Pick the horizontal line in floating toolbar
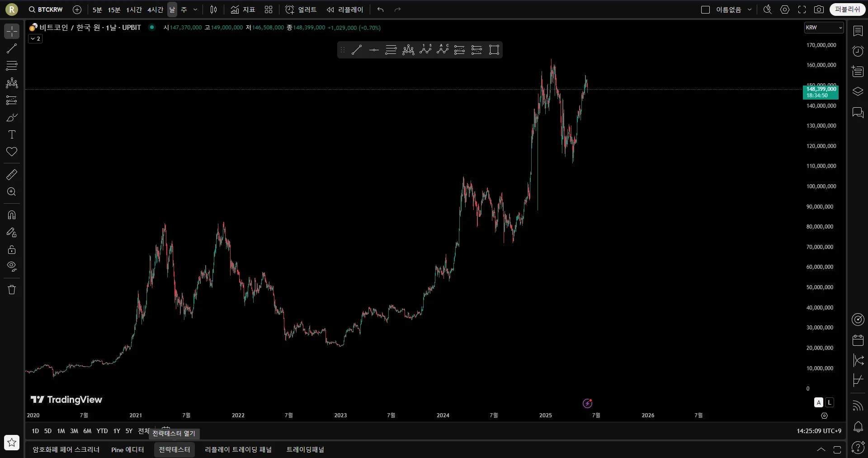Image resolution: width=868 pixels, height=458 pixels. click(x=374, y=50)
